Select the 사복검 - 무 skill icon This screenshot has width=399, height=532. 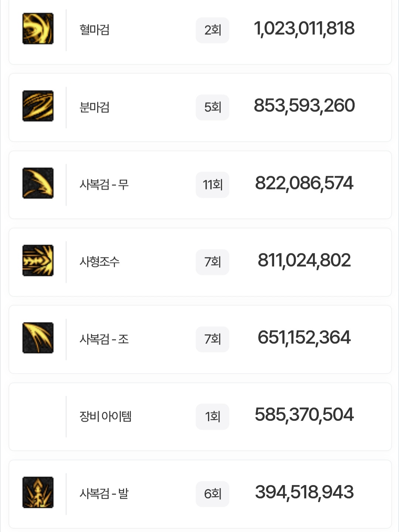point(38,183)
